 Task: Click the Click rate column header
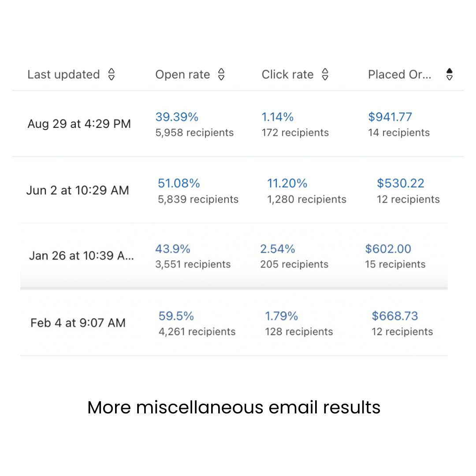(x=287, y=74)
